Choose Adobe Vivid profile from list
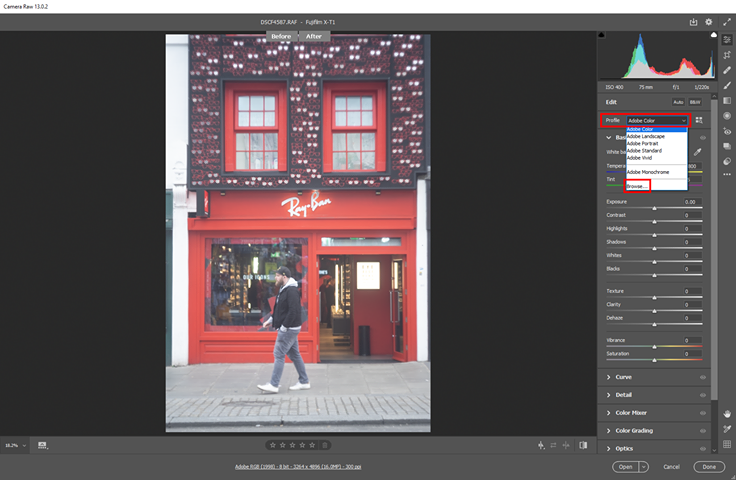736x480 pixels. pos(657,158)
